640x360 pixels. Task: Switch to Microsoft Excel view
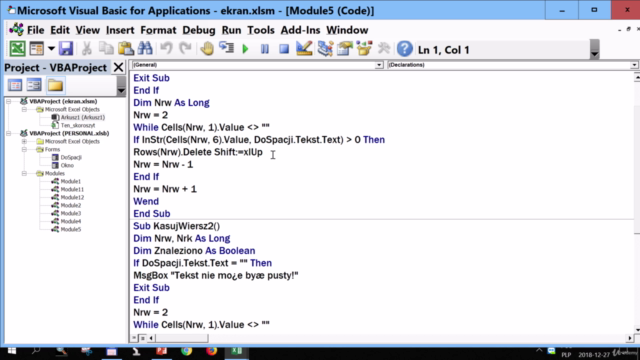17,49
